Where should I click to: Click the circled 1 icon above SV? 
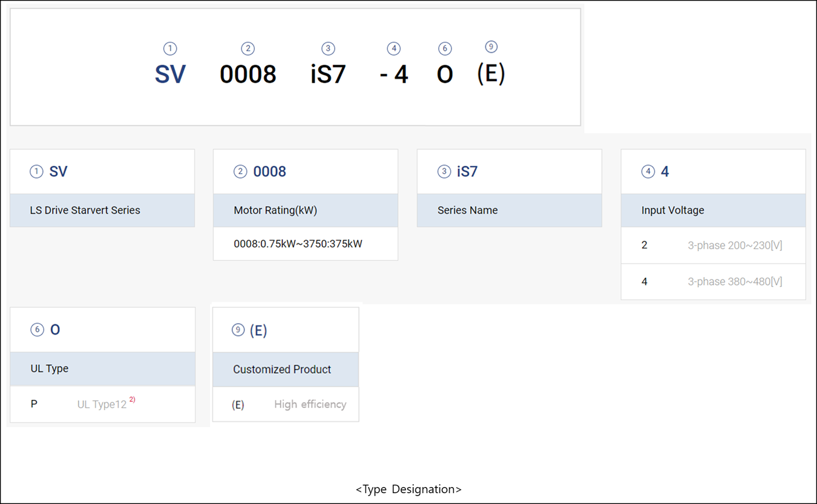(170, 48)
